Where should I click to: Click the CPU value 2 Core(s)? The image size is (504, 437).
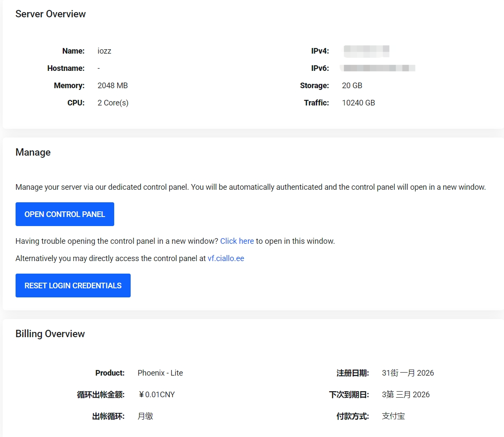113,103
